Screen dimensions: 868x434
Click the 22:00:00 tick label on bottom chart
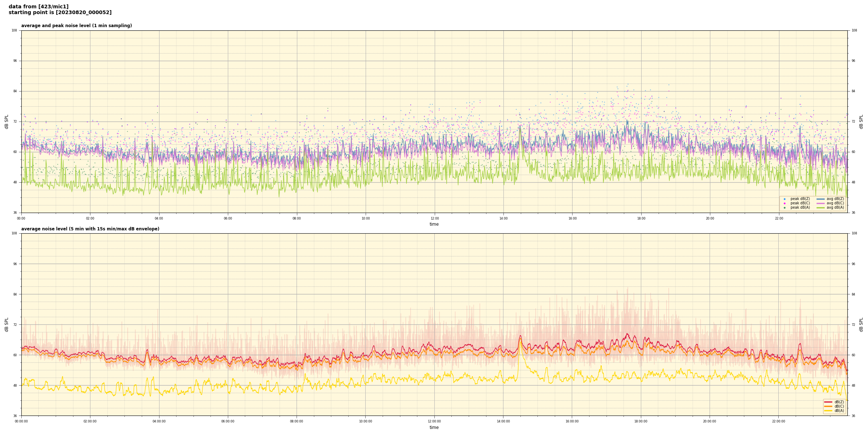click(x=779, y=421)
